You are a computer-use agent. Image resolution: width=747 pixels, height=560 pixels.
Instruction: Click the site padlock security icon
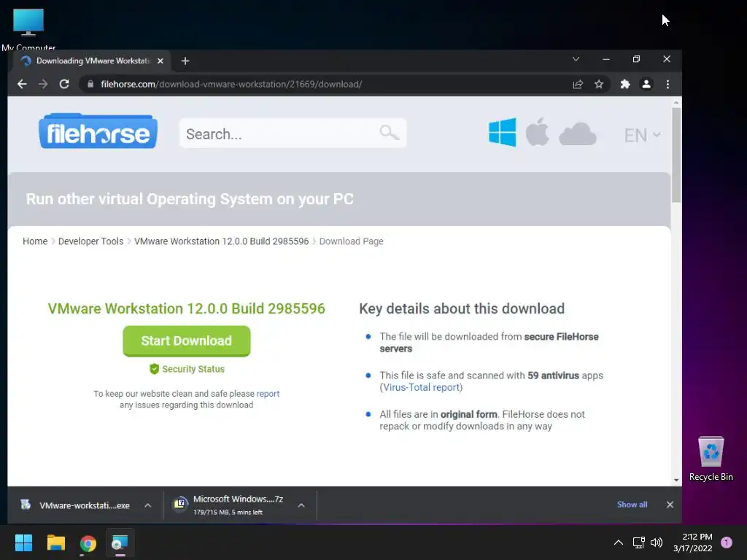pyautogui.click(x=90, y=85)
